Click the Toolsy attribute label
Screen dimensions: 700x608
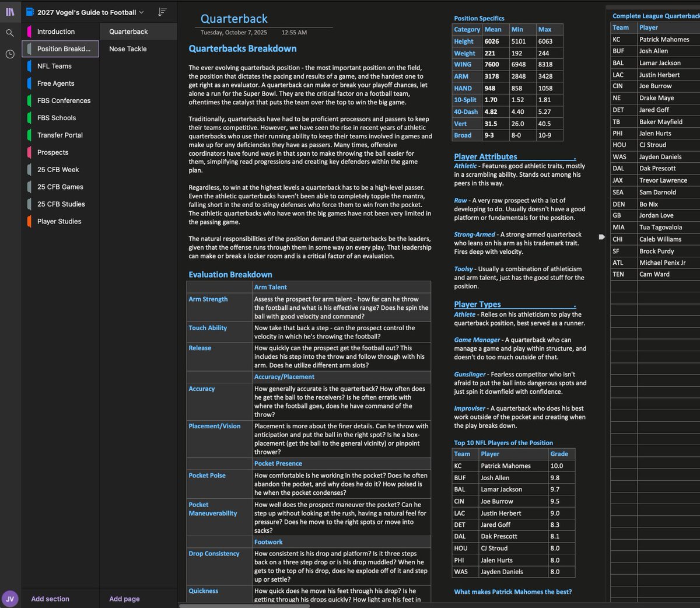[x=463, y=269]
